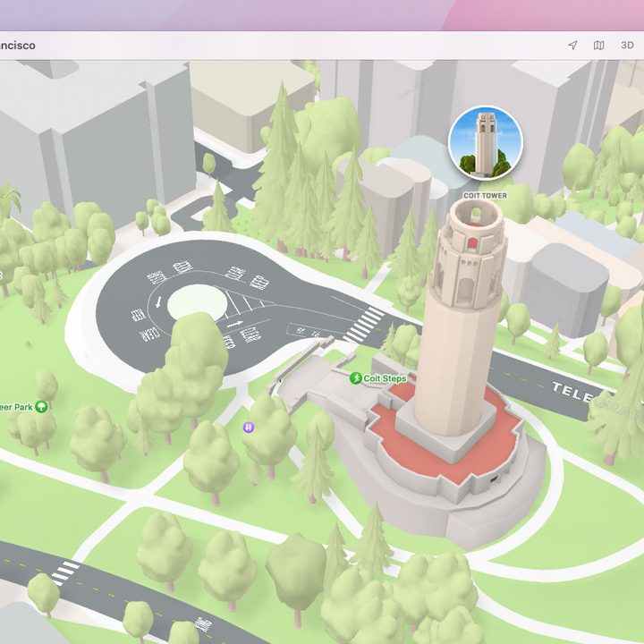This screenshot has height=644, width=644.
Task: Click the green Coit Steps hiker icon
Action: coord(356,378)
